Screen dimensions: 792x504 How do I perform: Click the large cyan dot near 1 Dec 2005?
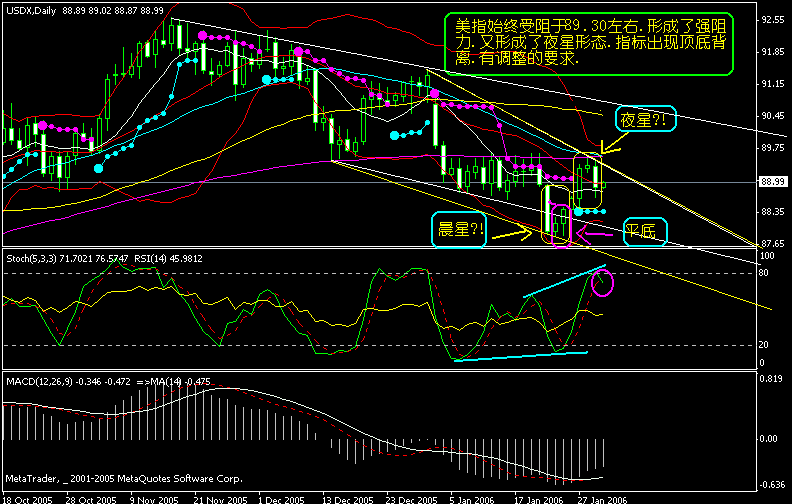coord(266,78)
